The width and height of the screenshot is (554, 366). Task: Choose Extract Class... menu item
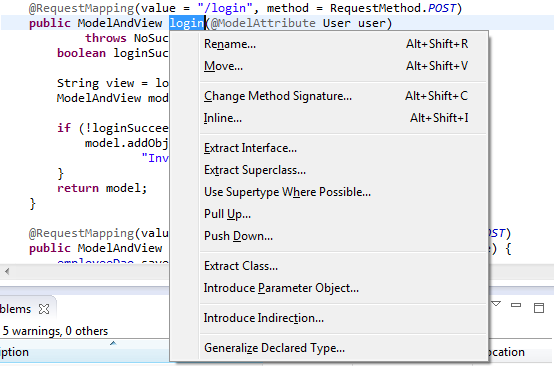(343, 266)
